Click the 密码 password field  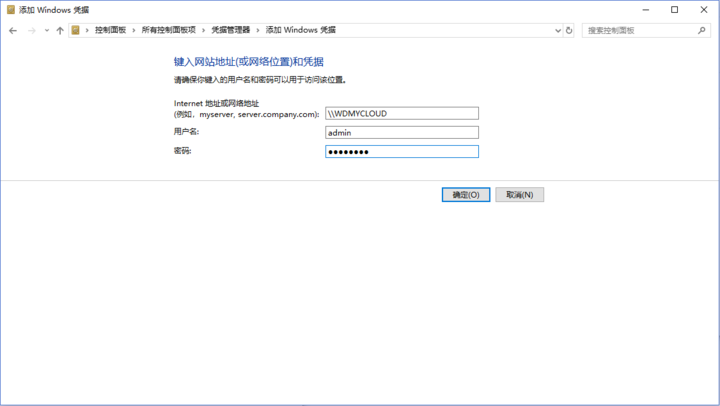402,152
